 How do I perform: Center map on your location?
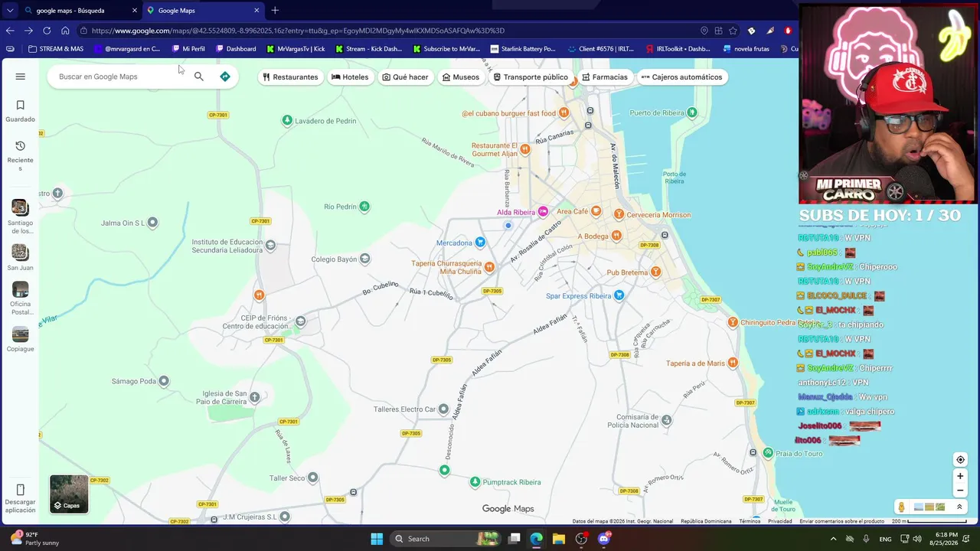coord(960,460)
